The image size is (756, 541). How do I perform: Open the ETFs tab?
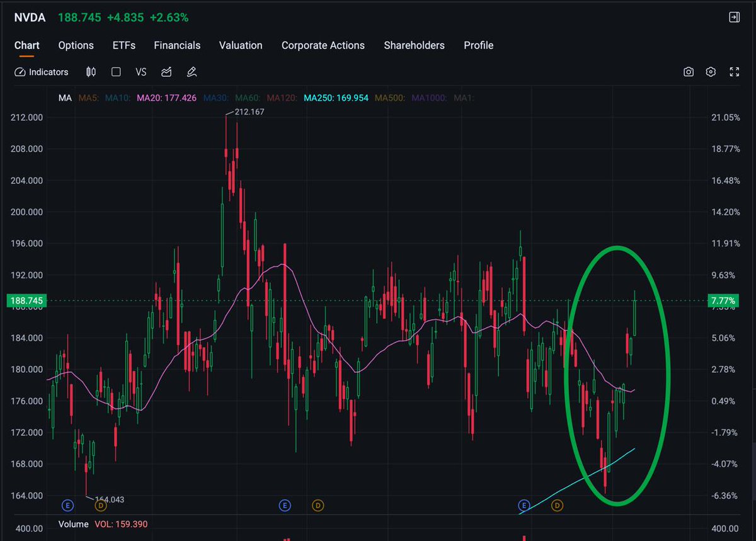[x=123, y=45]
